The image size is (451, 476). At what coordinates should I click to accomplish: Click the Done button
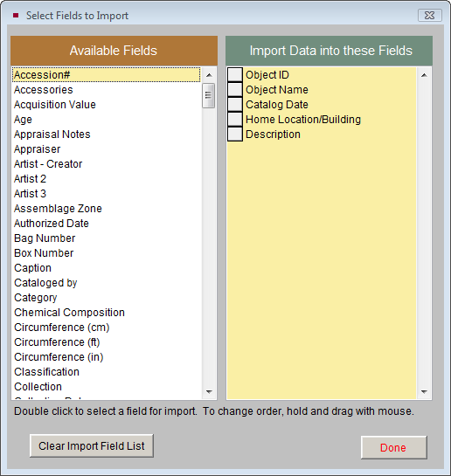[394, 447]
